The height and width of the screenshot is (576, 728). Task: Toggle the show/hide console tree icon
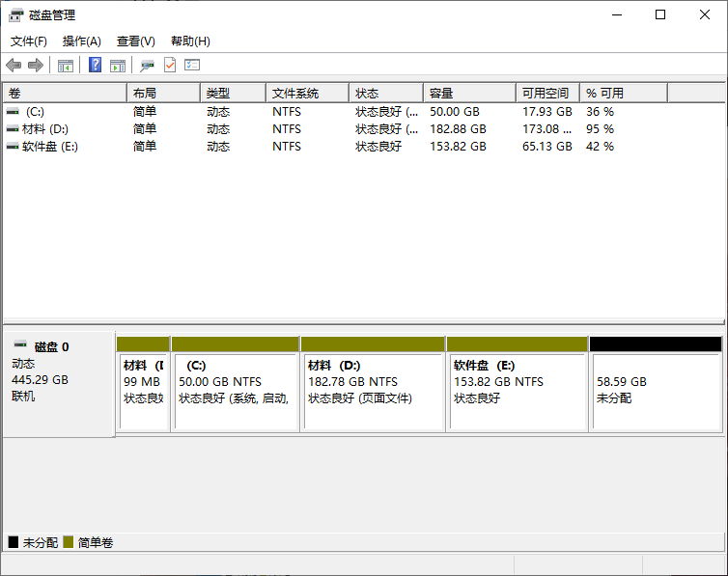click(x=66, y=66)
